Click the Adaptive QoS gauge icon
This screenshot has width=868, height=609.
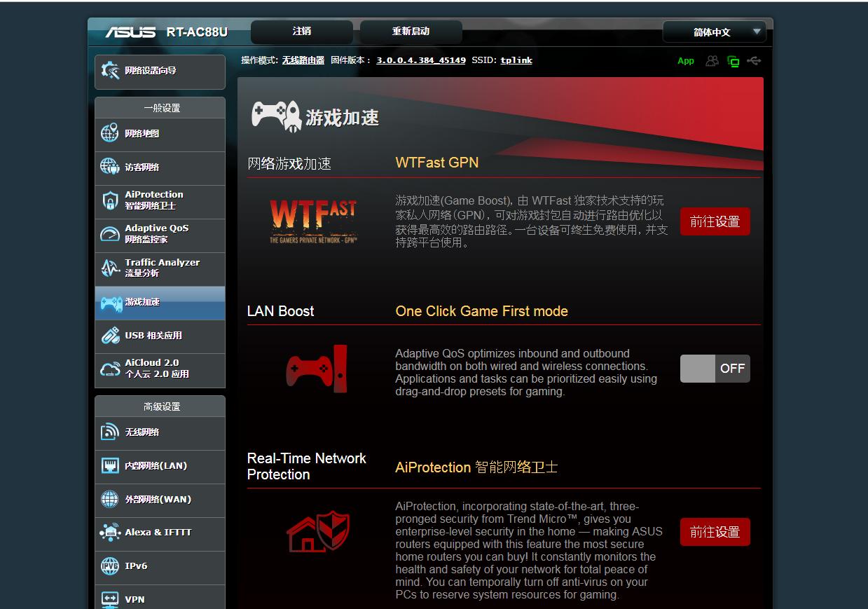tap(110, 234)
